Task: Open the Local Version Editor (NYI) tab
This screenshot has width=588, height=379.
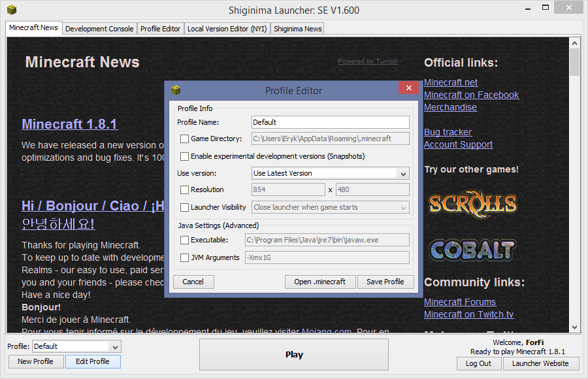Action: (x=227, y=29)
